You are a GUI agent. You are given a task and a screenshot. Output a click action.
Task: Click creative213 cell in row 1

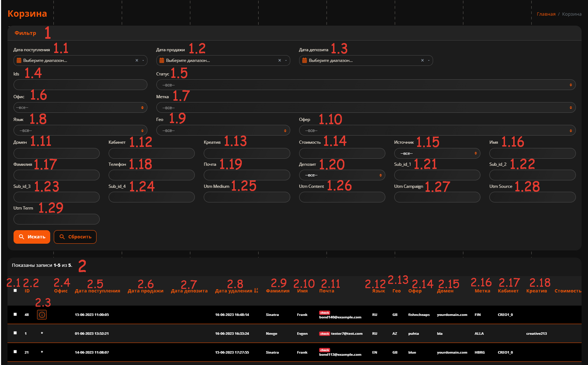pyautogui.click(x=536, y=334)
